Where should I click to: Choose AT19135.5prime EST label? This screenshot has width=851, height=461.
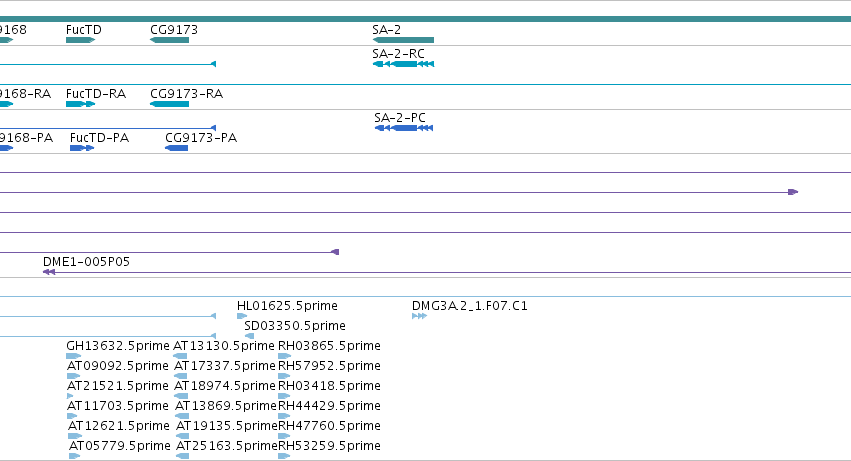click(x=226, y=426)
